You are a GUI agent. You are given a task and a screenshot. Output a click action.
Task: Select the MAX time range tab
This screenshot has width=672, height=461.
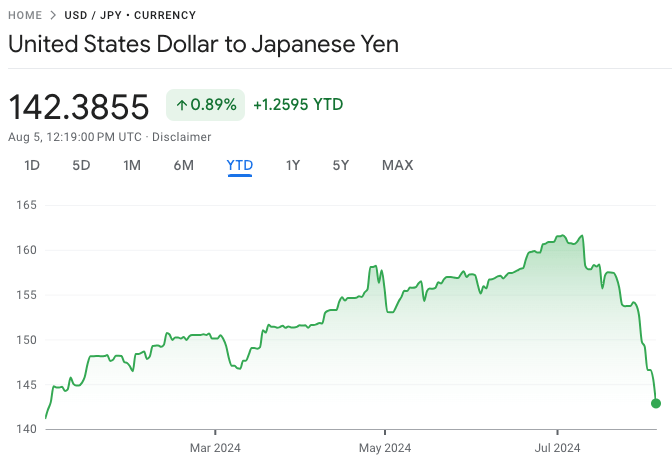(397, 165)
